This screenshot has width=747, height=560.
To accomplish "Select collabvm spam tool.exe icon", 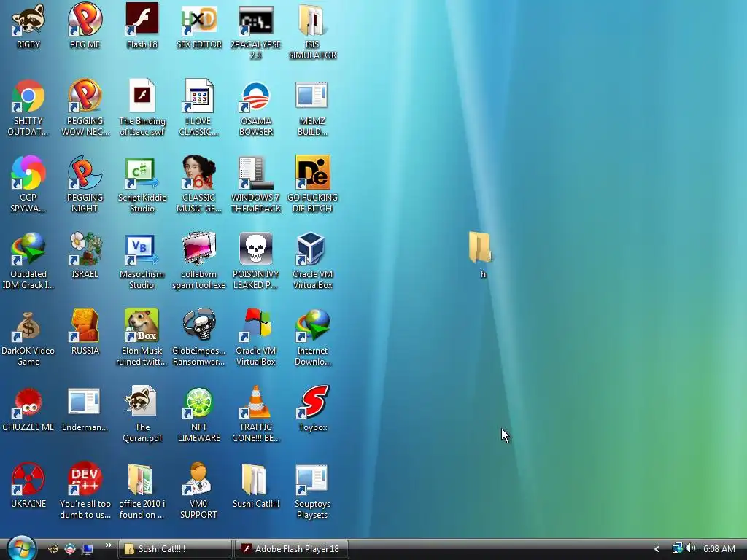I will tap(199, 249).
